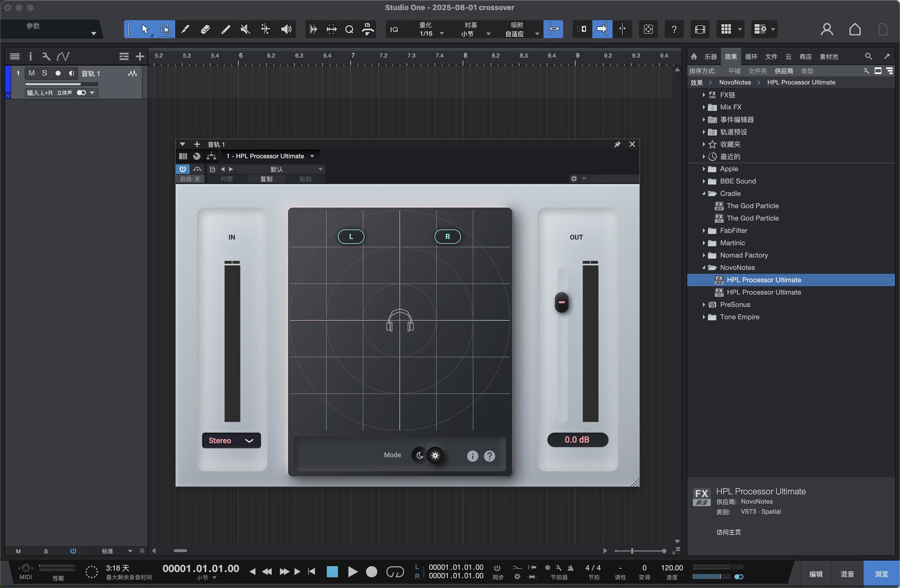Open the user account icon
This screenshot has height=588, width=900.
(827, 29)
